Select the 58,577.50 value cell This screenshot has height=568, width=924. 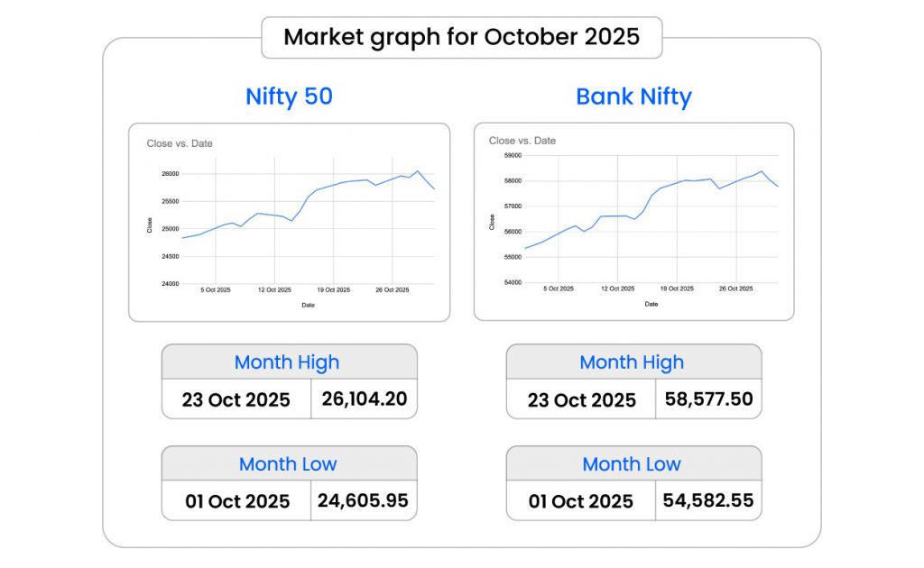point(708,399)
